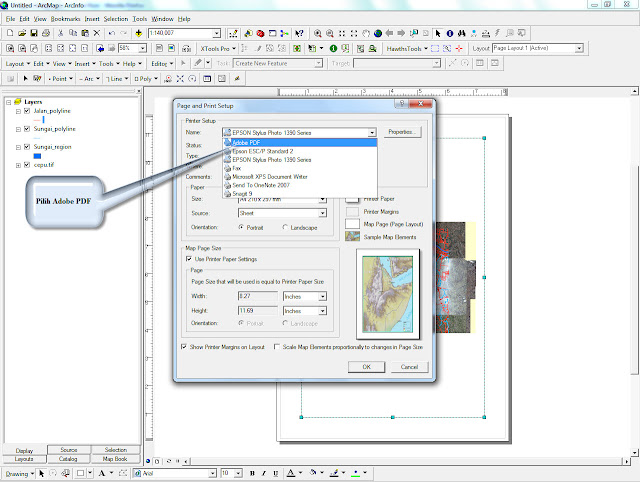The image size is (640, 482).
Task: Toggle Jalan_polyline layer visibility checkbox
Action: pos(27,111)
